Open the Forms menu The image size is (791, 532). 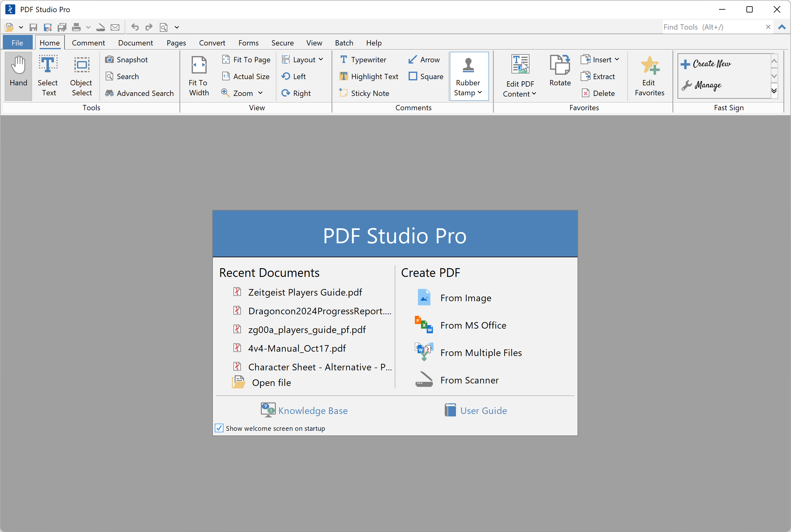[248, 42]
